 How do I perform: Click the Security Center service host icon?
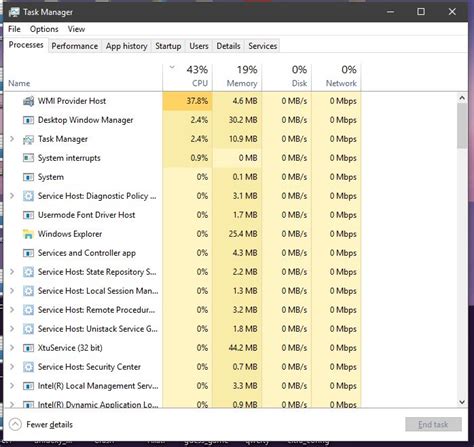pos(28,367)
